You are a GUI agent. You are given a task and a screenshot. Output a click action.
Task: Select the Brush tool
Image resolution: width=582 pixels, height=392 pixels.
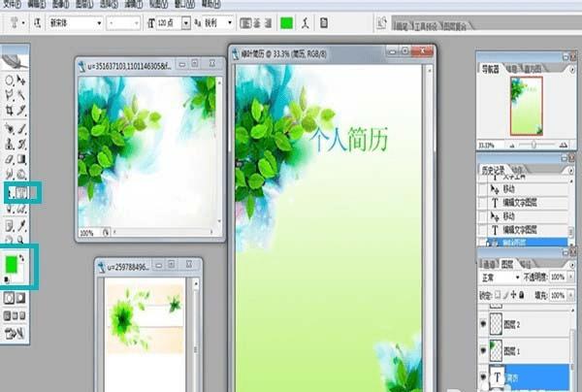coord(21,129)
